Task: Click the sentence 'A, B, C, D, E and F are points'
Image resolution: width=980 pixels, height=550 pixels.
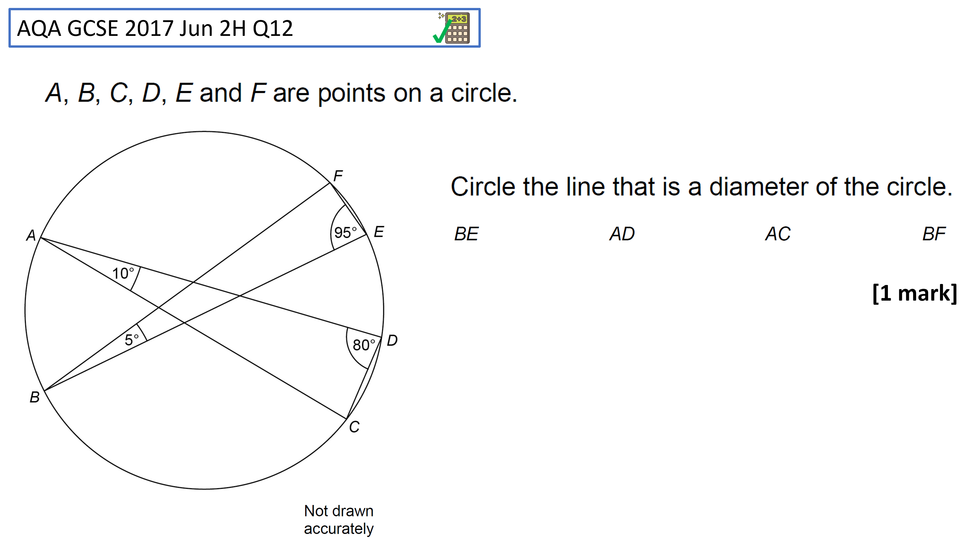Action: [x=281, y=93]
